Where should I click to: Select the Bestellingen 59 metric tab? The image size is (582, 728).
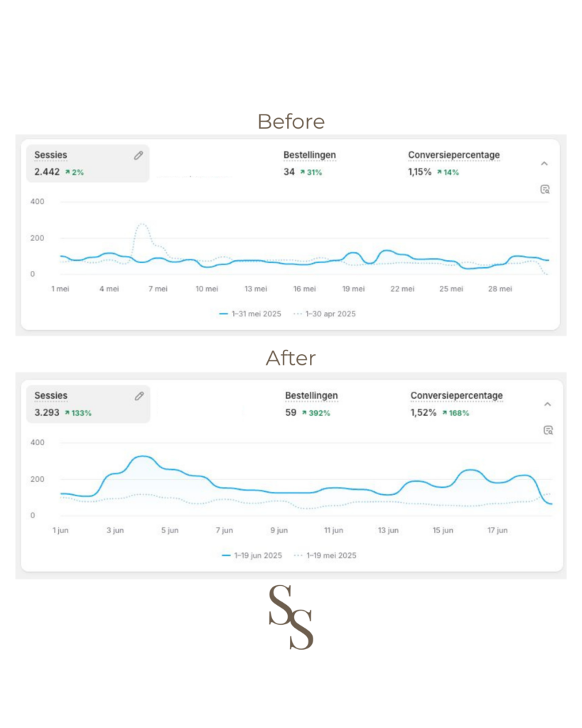pyautogui.click(x=311, y=403)
